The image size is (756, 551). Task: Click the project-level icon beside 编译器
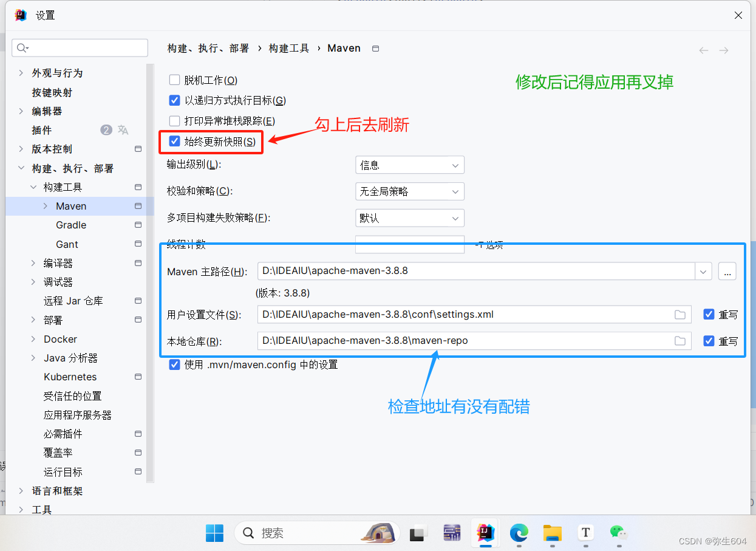pos(138,263)
